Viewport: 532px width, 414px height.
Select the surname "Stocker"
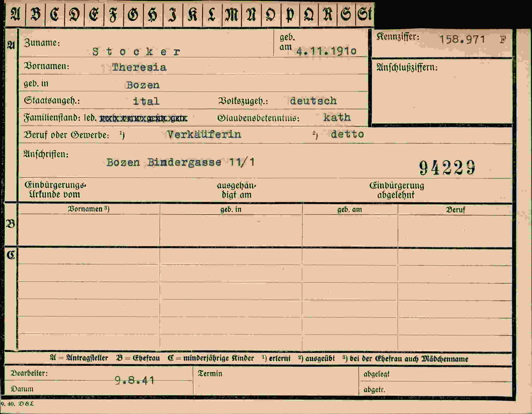tap(136, 52)
